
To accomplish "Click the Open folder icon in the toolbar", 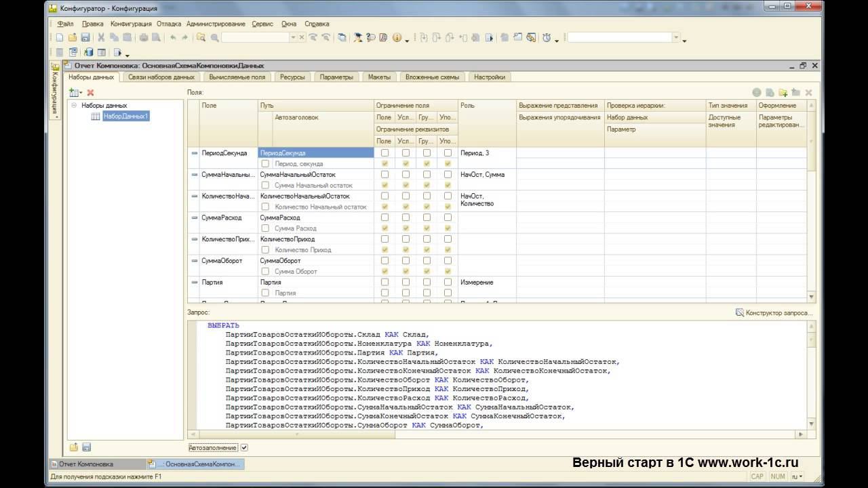I will click(73, 38).
